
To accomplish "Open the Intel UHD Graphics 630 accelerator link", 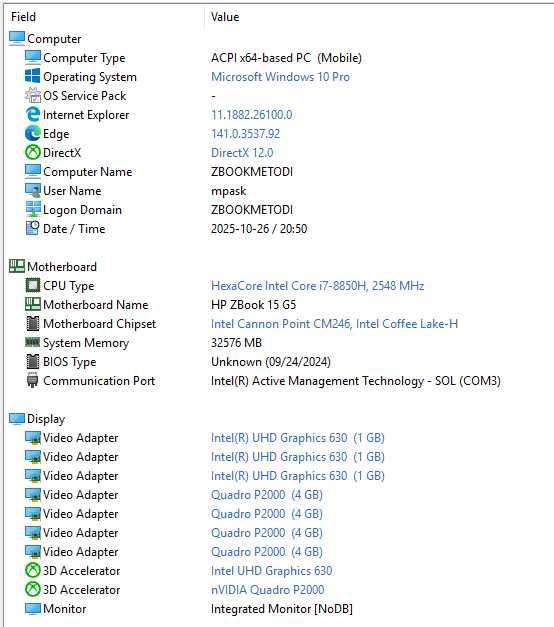I will click(272, 571).
